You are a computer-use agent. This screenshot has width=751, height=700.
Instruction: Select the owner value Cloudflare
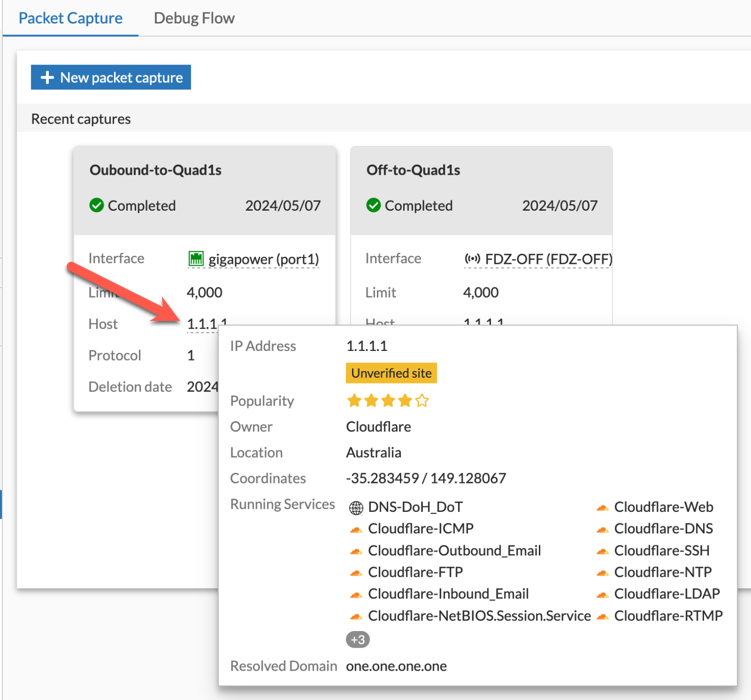click(x=378, y=427)
